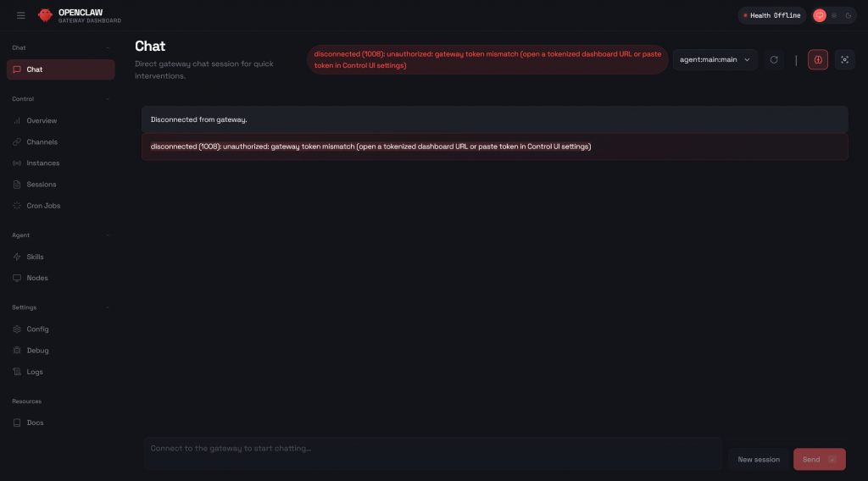The image size is (868, 481).
Task: Open the Overview page
Action: tap(42, 121)
